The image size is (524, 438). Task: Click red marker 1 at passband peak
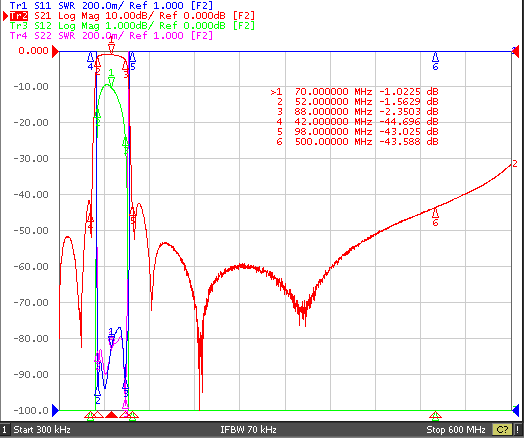point(111,46)
